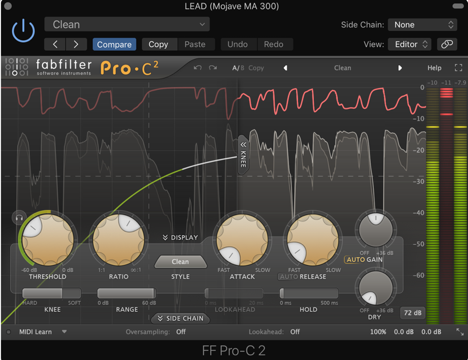
Task: Click the Clean style button
Action: click(180, 262)
